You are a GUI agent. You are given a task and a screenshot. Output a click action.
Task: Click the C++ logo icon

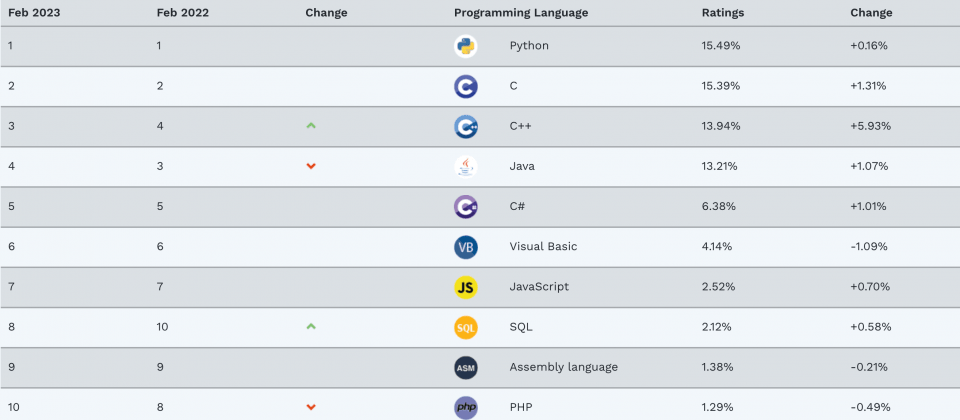click(465, 127)
